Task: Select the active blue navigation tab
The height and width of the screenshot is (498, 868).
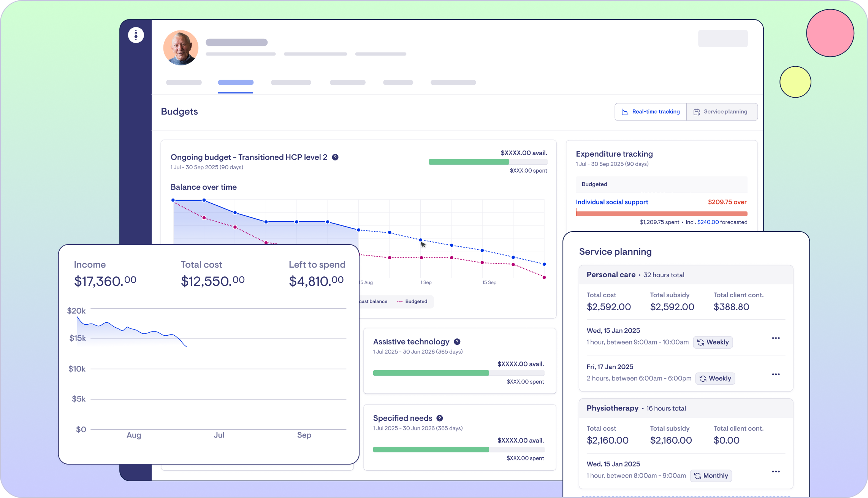Action: click(236, 82)
